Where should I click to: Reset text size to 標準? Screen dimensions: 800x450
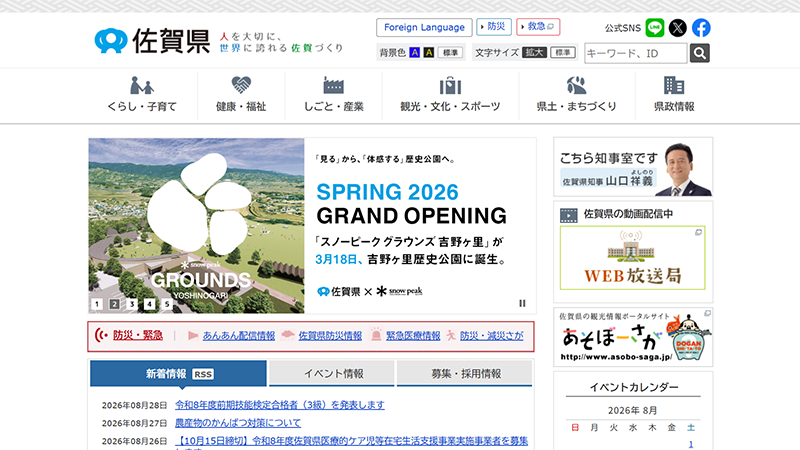(563, 53)
